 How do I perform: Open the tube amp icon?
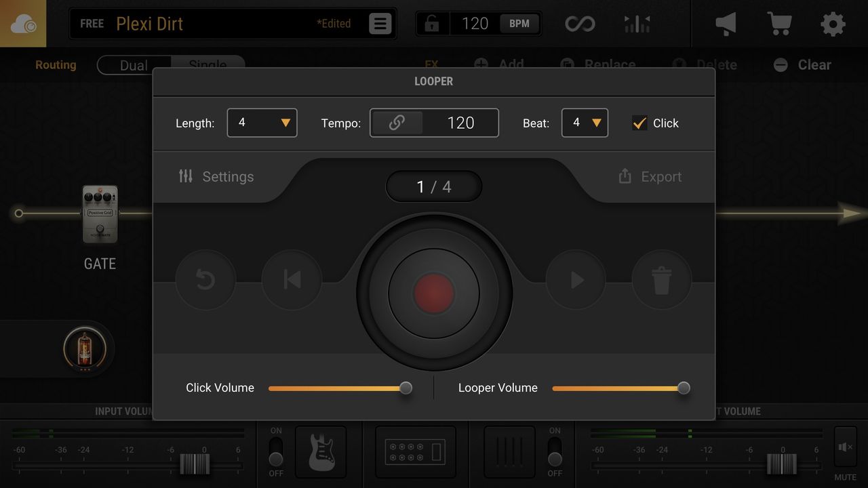(85, 350)
